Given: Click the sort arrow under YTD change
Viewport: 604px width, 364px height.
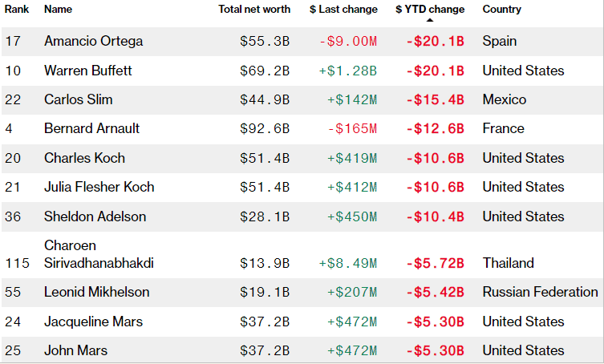Looking at the screenshot, I should coord(429,21).
